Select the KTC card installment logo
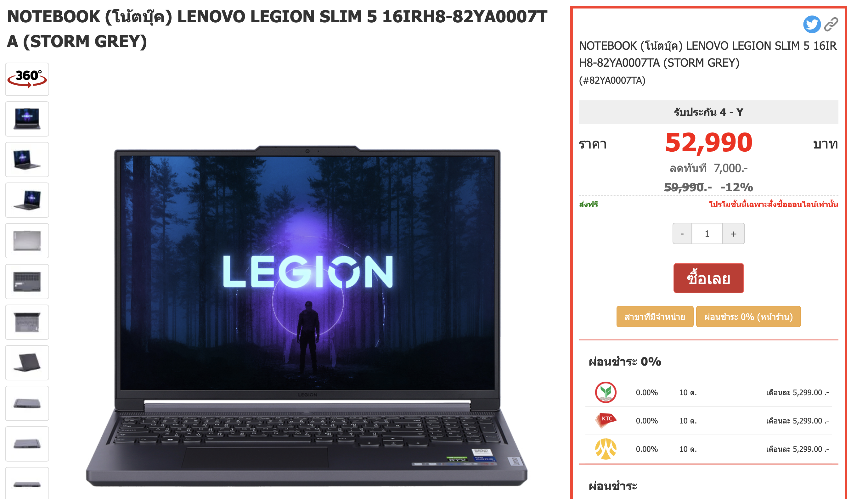Screen dimensions: 868x499 [606, 421]
